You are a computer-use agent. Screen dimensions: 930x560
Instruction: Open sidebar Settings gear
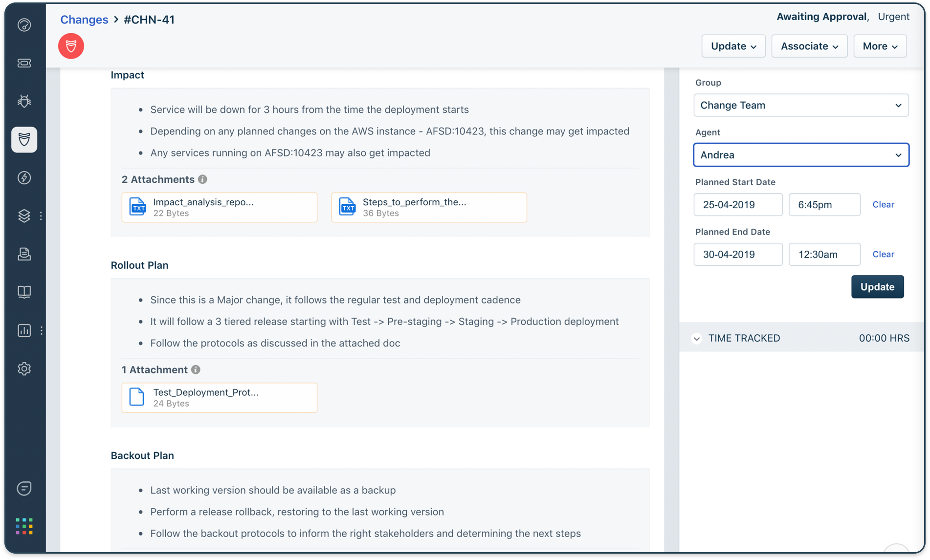(x=24, y=369)
